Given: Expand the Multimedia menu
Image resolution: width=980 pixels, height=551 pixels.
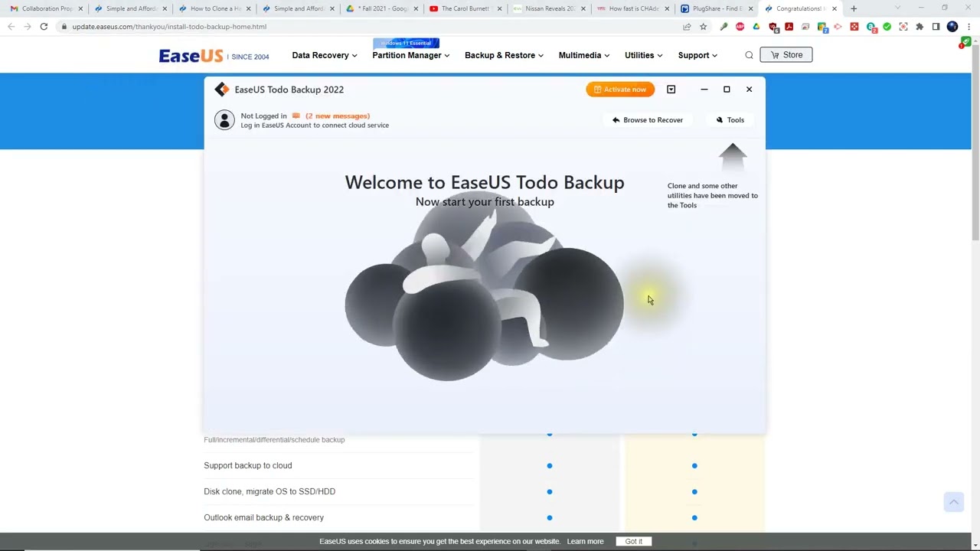Looking at the screenshot, I should point(583,55).
